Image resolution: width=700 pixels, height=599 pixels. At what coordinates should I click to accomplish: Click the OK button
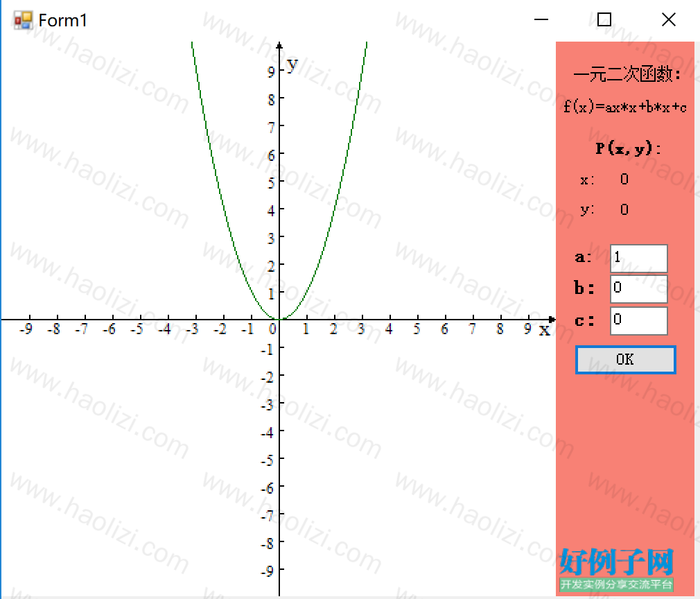point(625,360)
